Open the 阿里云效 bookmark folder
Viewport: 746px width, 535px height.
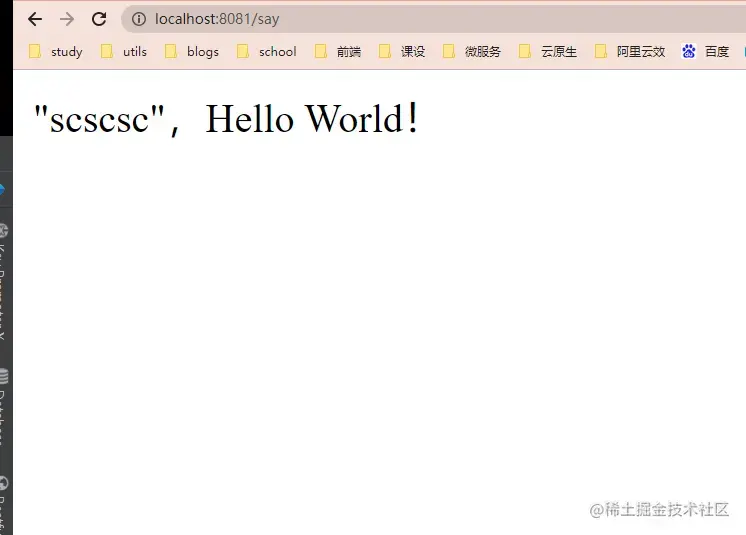point(630,51)
